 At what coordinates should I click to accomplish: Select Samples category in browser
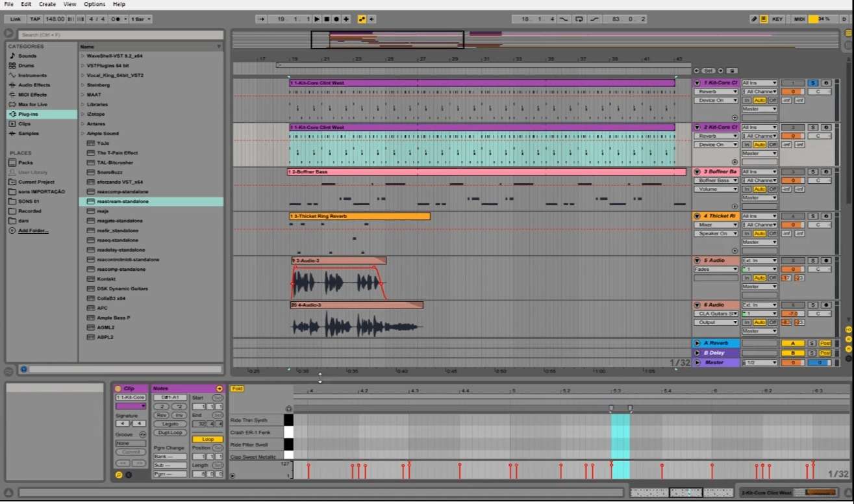[x=28, y=133]
